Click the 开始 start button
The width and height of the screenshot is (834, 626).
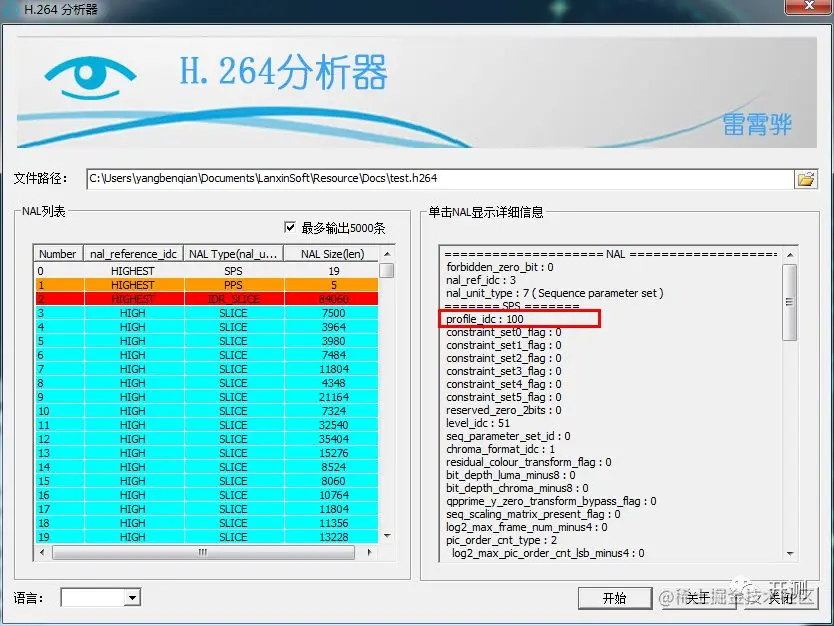(614, 598)
